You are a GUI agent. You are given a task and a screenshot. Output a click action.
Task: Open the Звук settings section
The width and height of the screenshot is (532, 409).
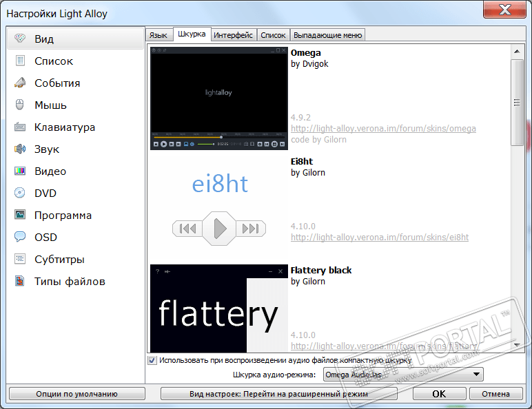pyautogui.click(x=75, y=149)
